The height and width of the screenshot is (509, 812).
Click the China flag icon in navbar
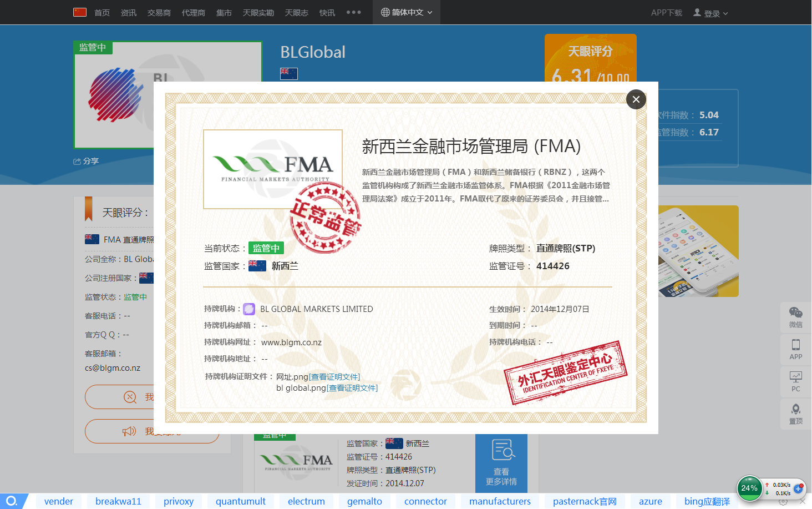click(80, 12)
